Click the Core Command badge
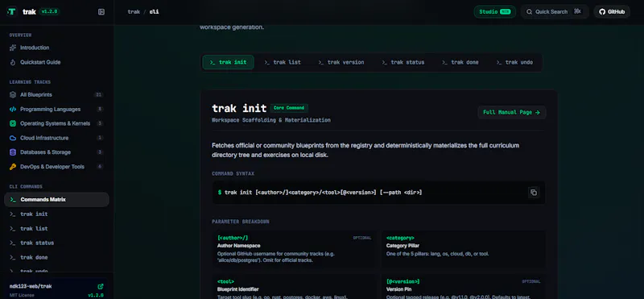This screenshot has height=299, width=644. point(289,108)
